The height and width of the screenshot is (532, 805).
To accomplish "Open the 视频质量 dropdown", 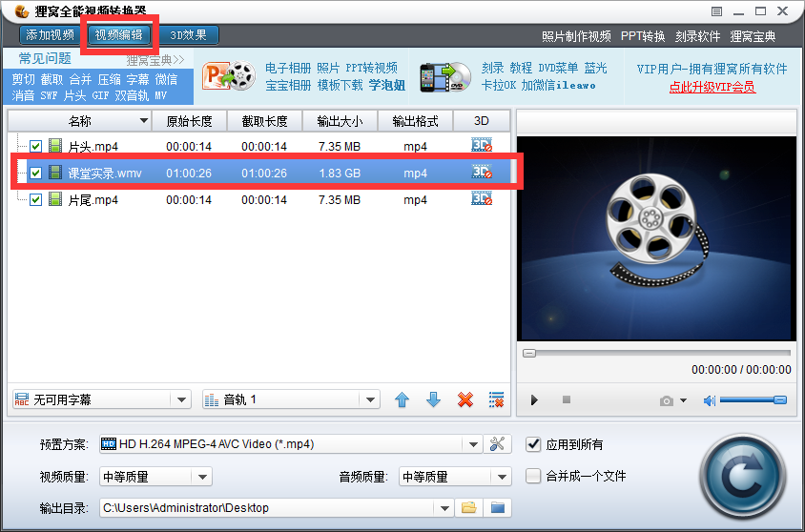I will pyautogui.click(x=201, y=477).
